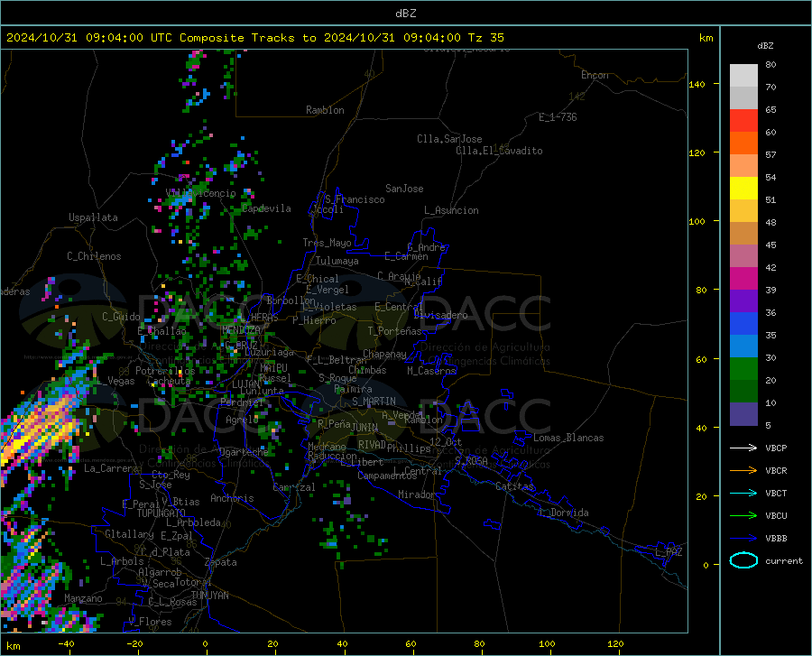
Task: Click the L_Asuncion map label
Action: pos(451,210)
